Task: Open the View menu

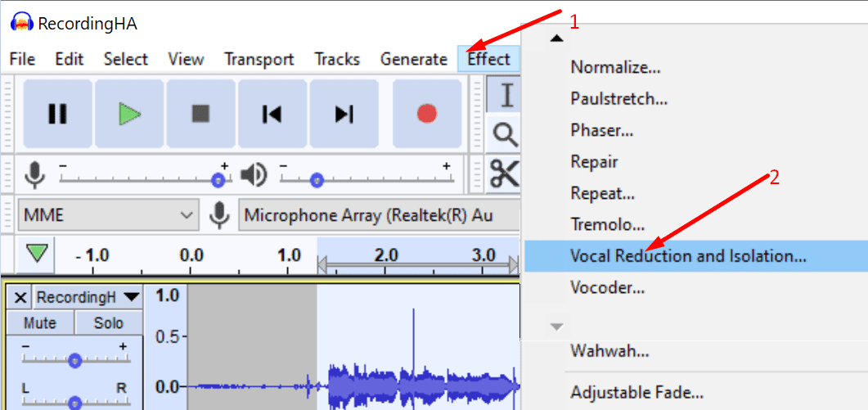Action: coord(186,59)
